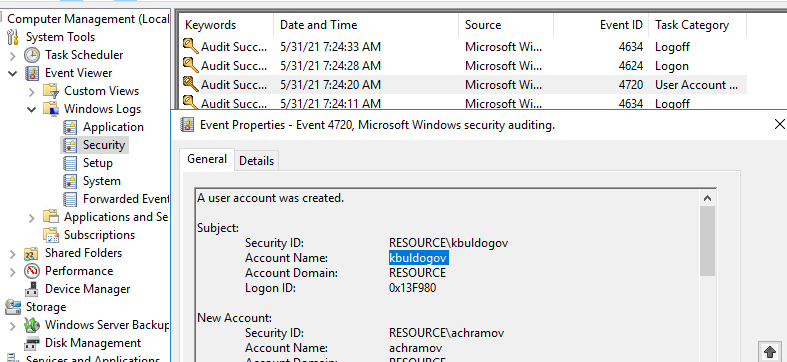787x362 pixels.
Task: Click Security ID RESOURCE\achramov value
Action: [446, 333]
